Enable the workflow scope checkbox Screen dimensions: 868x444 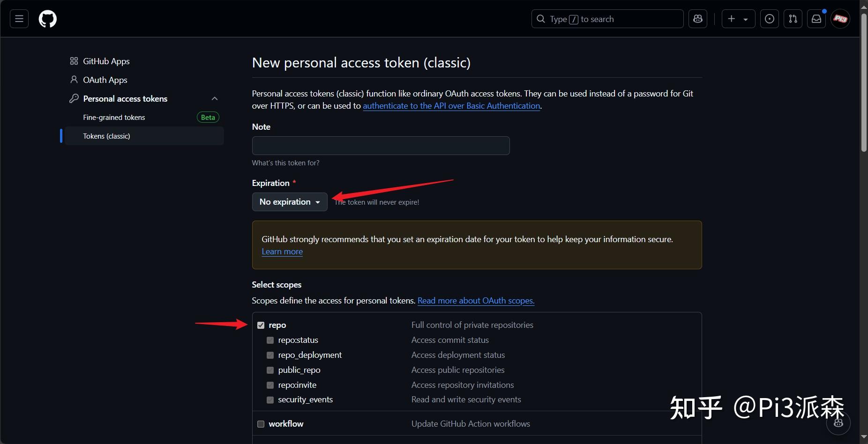(261, 424)
